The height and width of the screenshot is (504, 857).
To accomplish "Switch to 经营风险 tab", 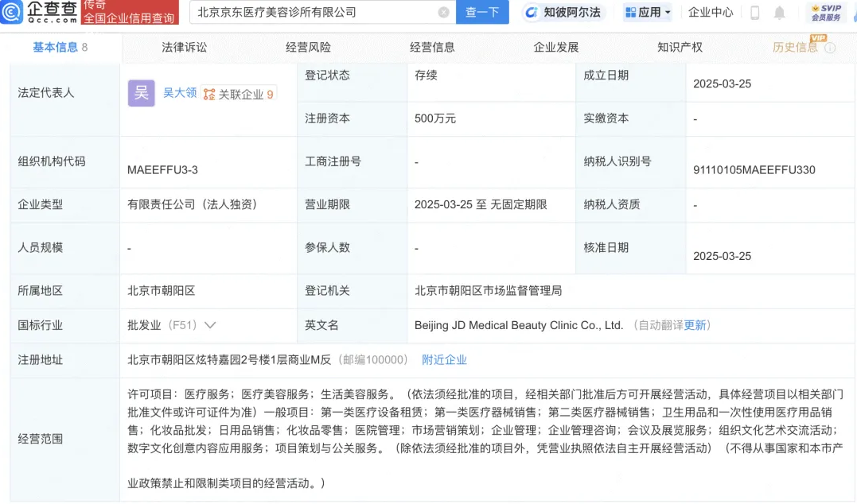I will [x=308, y=48].
